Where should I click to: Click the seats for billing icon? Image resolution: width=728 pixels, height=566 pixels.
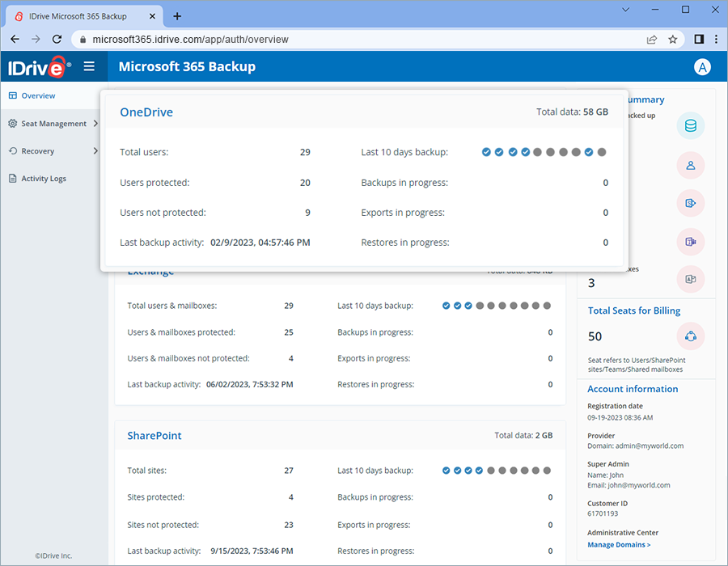pyautogui.click(x=691, y=336)
